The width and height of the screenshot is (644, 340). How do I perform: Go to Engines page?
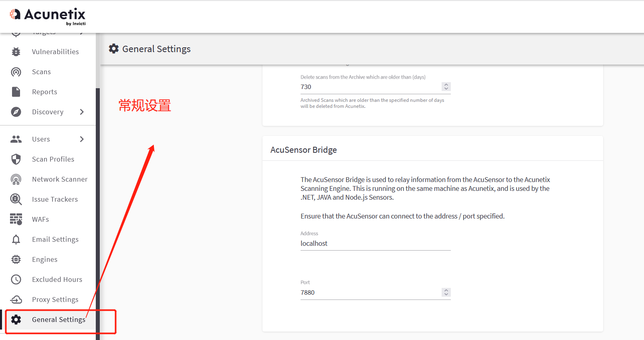coord(44,259)
